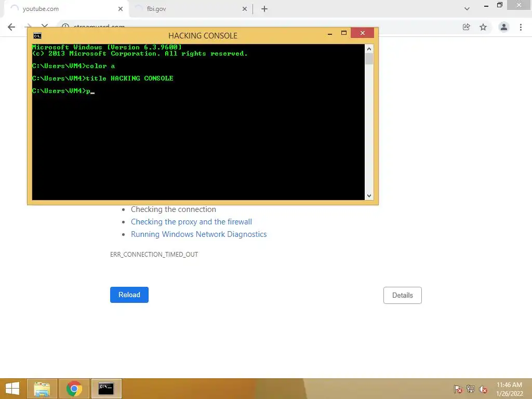The height and width of the screenshot is (399, 532).
Task: Click the 'color a' command line
Action: coord(74,66)
